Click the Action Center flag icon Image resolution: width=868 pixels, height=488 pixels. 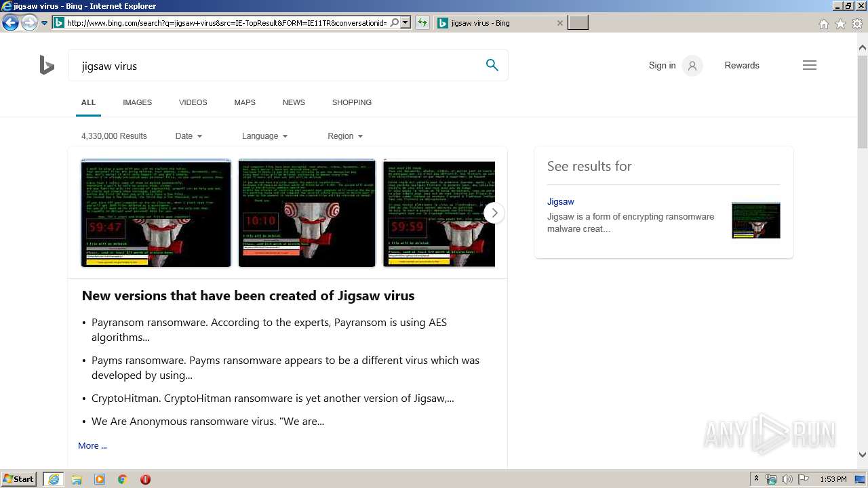[803, 479]
